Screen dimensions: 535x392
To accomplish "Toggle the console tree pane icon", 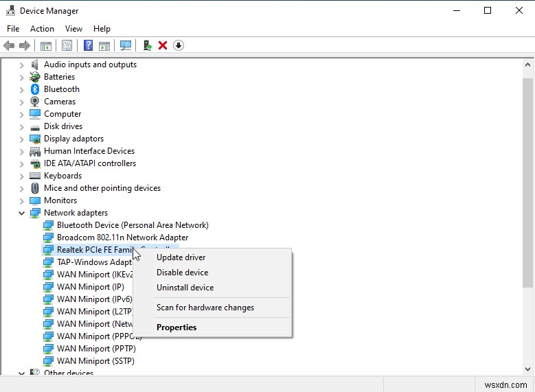I will point(46,45).
